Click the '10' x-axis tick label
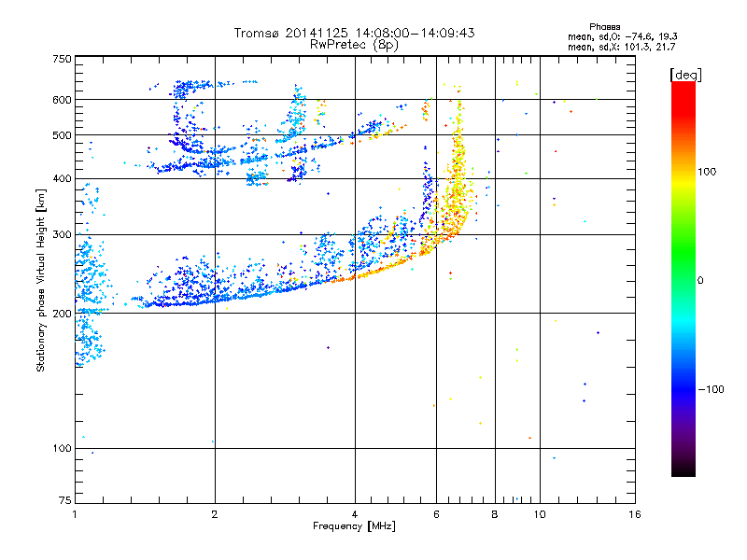The width and height of the screenshot is (747, 560). click(x=540, y=514)
